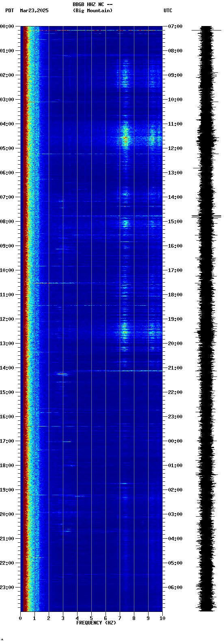This screenshot has height=644, width=224.
Task: Click the 'PDT' timezone label
Action: (9, 11)
